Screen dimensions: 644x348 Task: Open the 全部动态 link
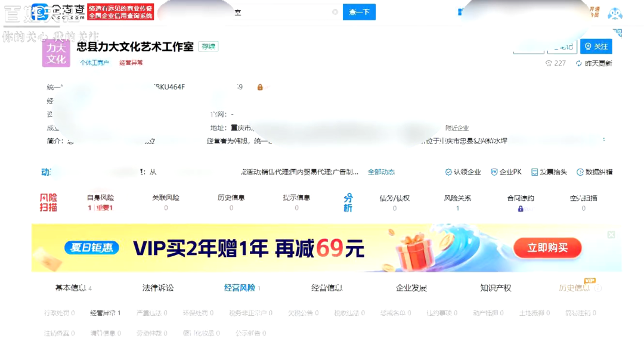click(381, 172)
